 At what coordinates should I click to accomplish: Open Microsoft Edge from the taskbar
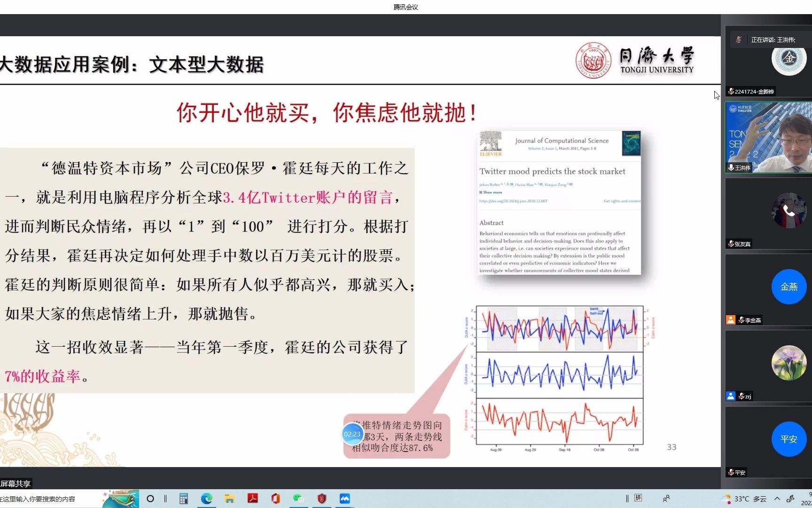tap(207, 499)
